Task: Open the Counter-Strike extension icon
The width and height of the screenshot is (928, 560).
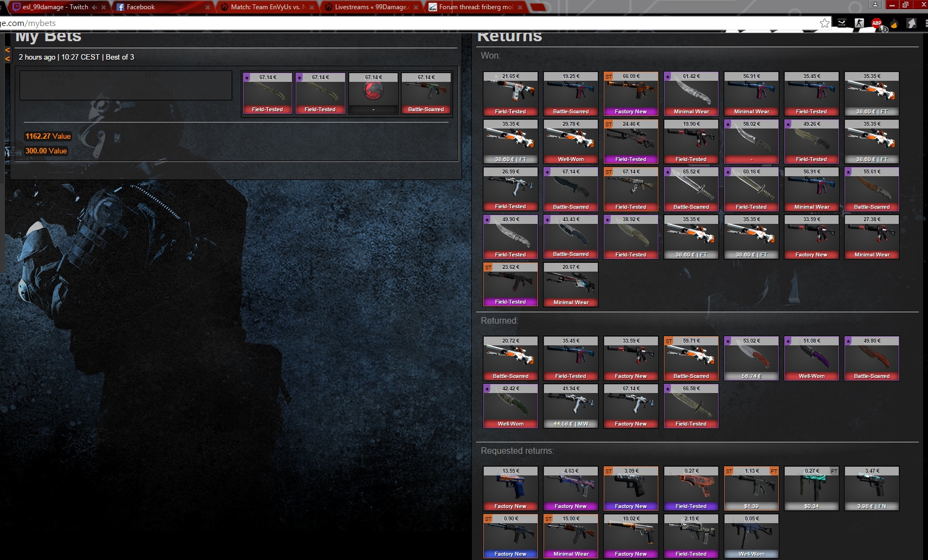Action: (x=859, y=23)
